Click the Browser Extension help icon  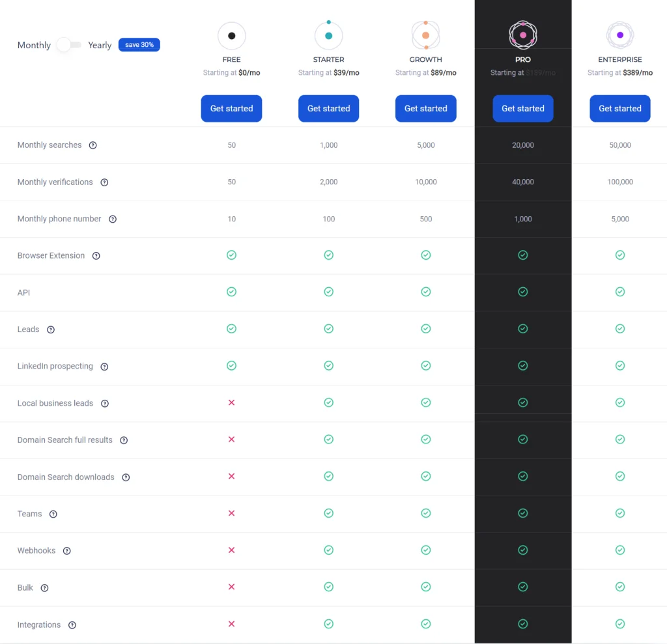click(x=96, y=256)
